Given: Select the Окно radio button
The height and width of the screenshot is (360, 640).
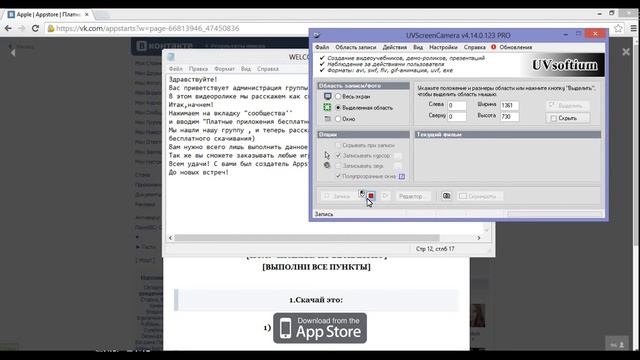Looking at the screenshot, I should [x=338, y=119].
